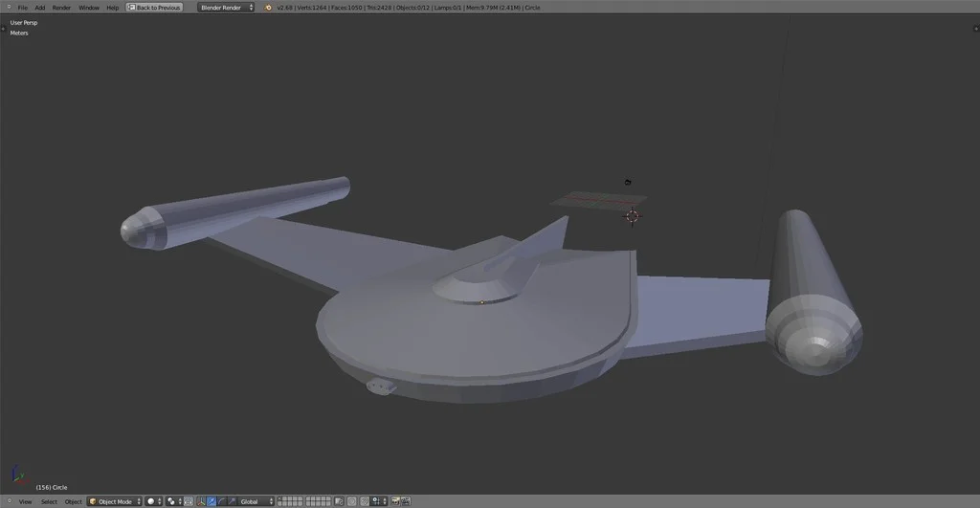
Task: Open the 3D View's View menu
Action: point(25,501)
